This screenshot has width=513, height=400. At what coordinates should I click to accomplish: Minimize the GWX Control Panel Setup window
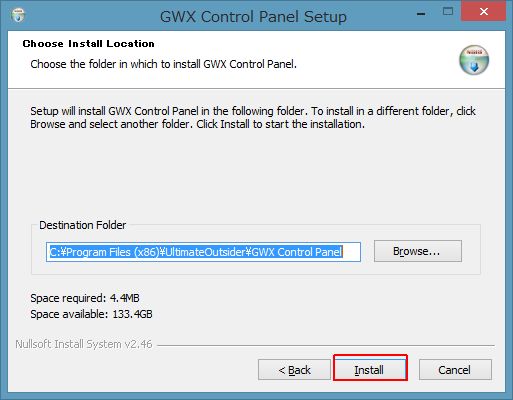tap(421, 14)
